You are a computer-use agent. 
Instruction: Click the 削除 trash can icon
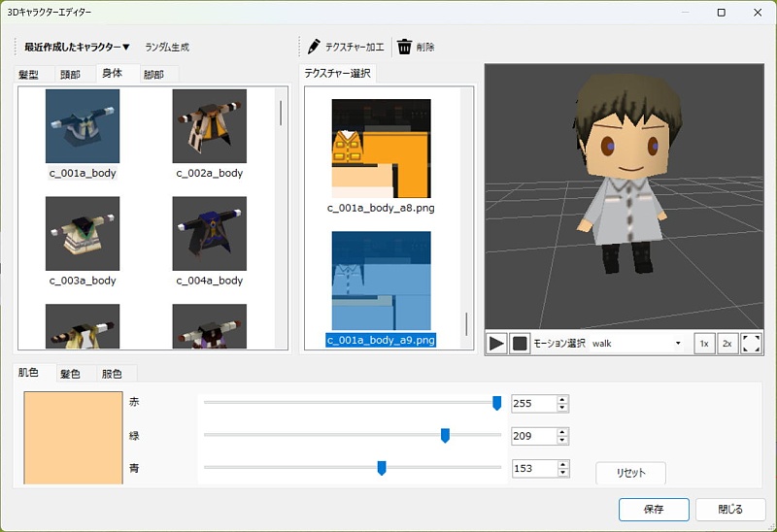coord(404,47)
